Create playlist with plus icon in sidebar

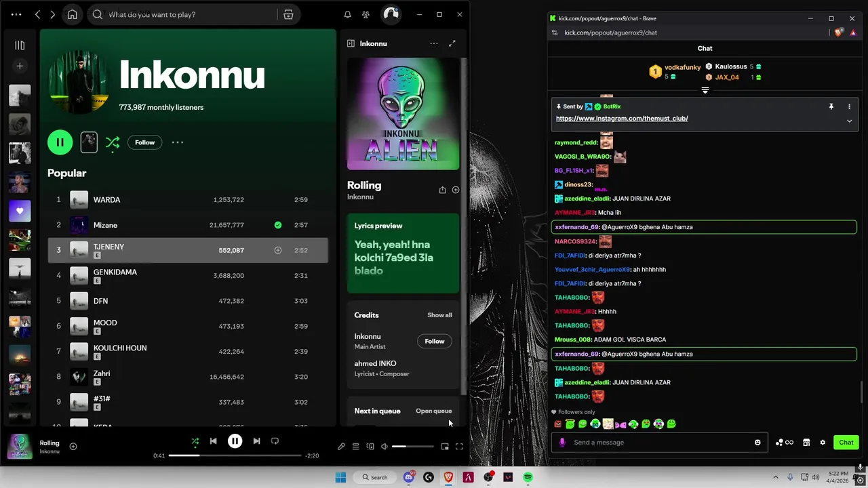[x=20, y=66]
